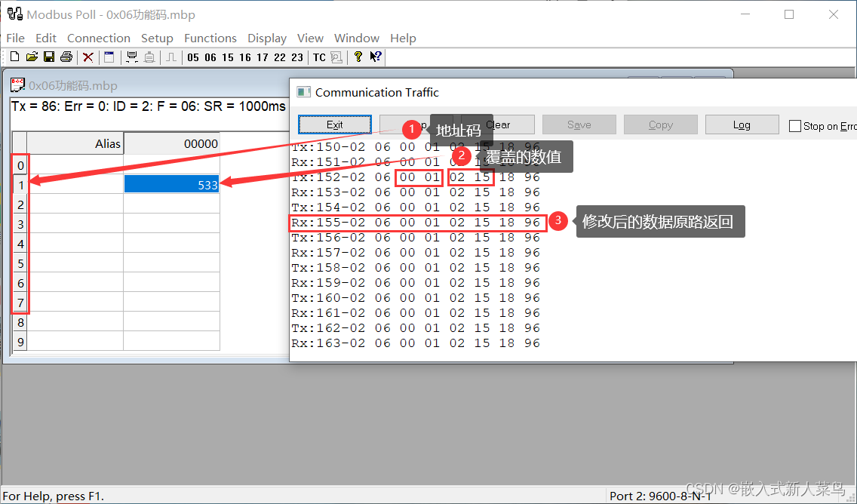
Task: Click the Save button in Communication Traffic
Action: [579, 124]
